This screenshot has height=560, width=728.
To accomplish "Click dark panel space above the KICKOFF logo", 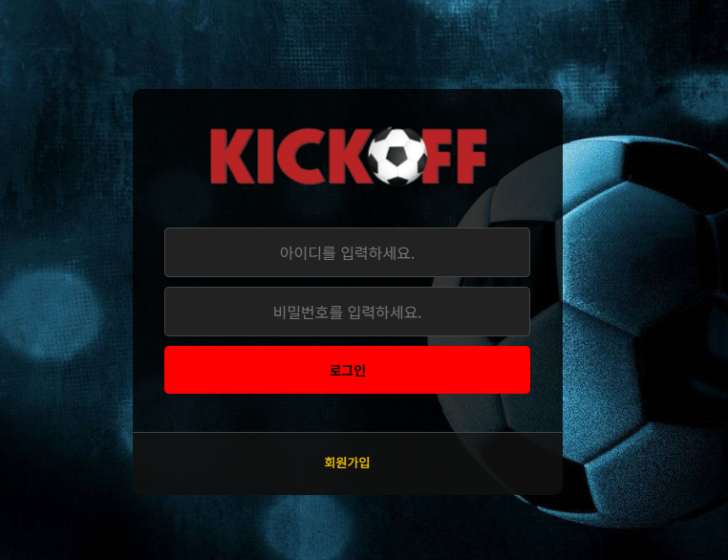I will pos(348,107).
